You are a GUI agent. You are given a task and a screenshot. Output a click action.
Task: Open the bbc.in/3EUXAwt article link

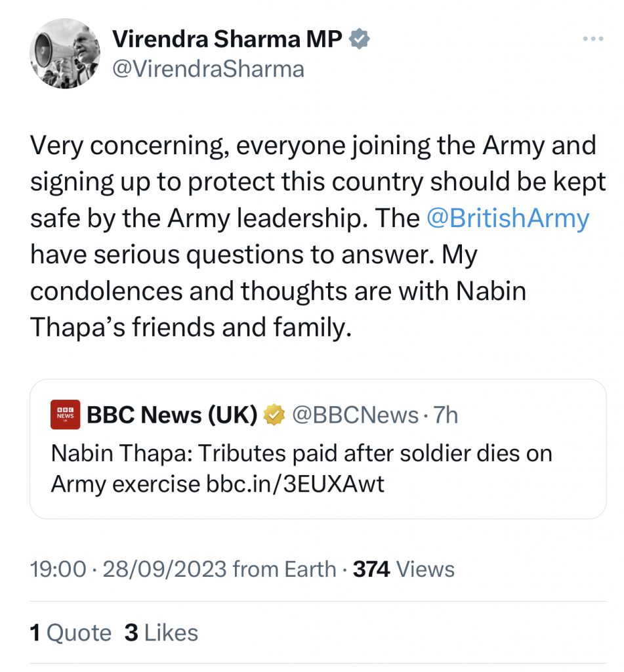tap(294, 484)
